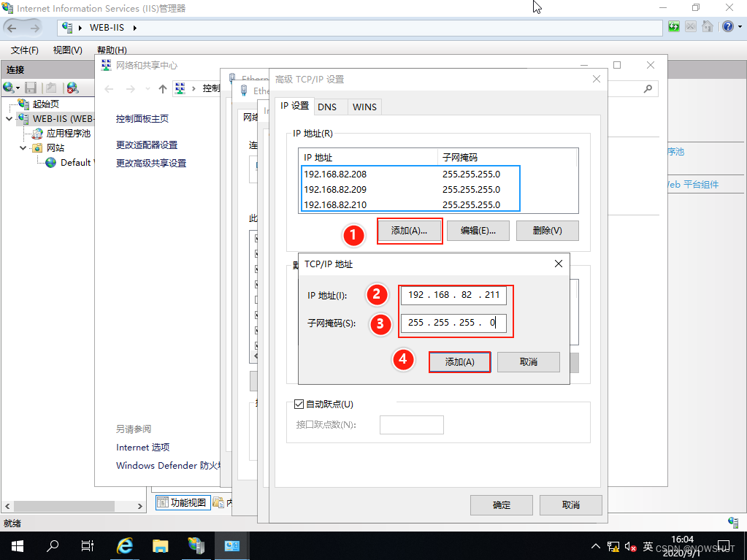Click the Back navigation arrow
This screenshot has width=747, height=560.
[13, 26]
